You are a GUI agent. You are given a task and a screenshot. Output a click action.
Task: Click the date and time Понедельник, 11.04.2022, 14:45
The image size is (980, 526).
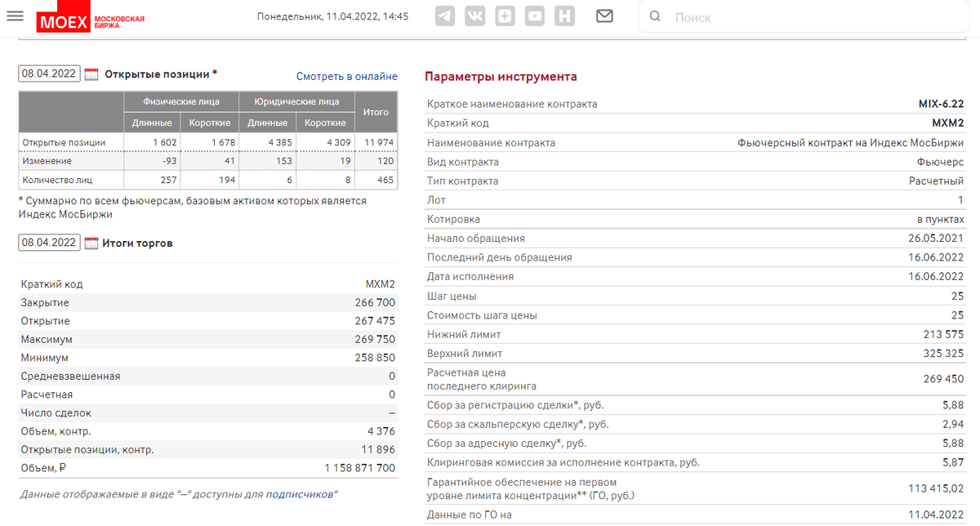click(332, 16)
